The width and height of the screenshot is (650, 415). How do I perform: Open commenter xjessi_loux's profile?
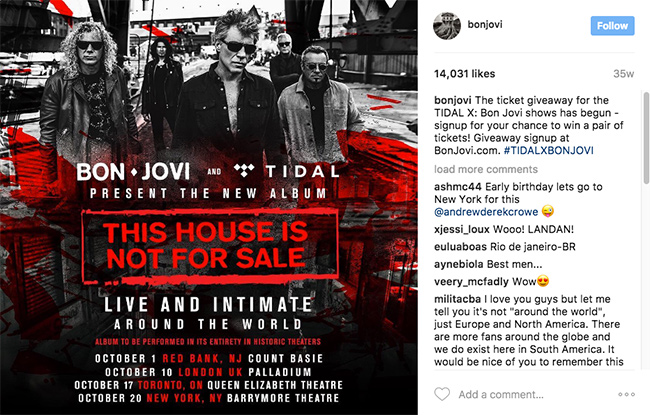(x=462, y=229)
